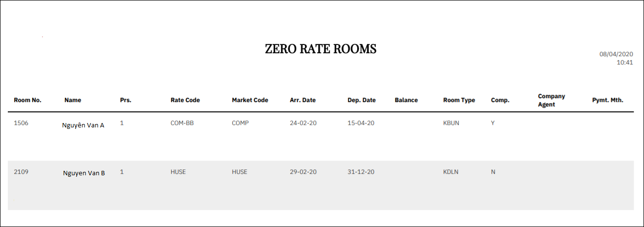The image size is (644, 227).
Task: Click the Rate Code column header
Action: coord(185,100)
